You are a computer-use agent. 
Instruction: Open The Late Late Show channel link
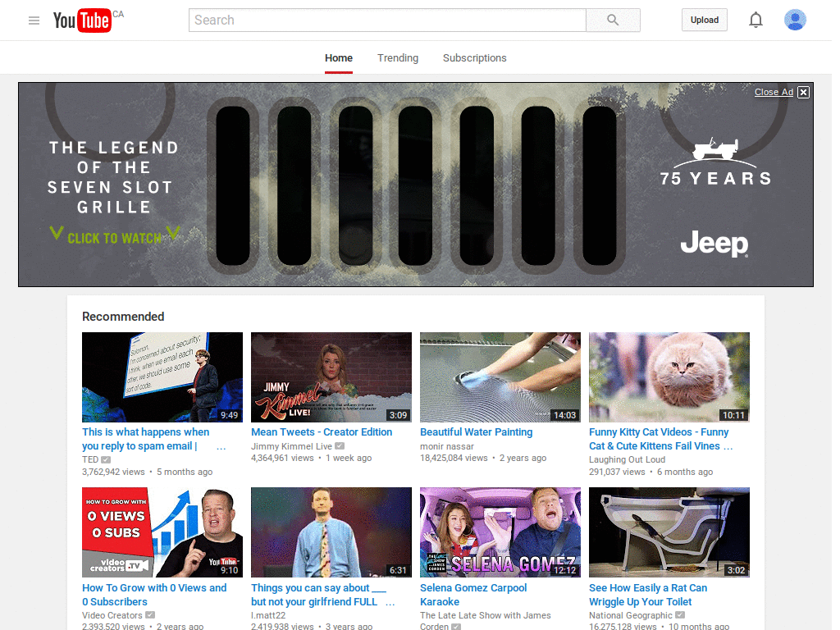pyautogui.click(x=485, y=620)
